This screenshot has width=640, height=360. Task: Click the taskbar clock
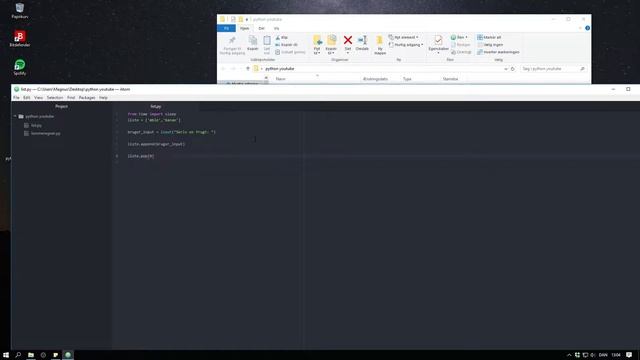(616, 355)
